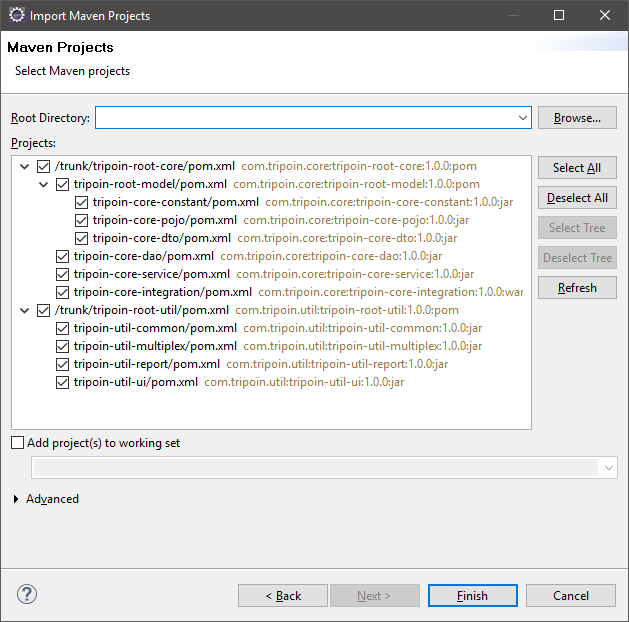Screen dimensions: 629x622
Task: Click artifact id com.tripoin.core:tripoin-core-integration:1.0.0:war
Action: point(391,292)
